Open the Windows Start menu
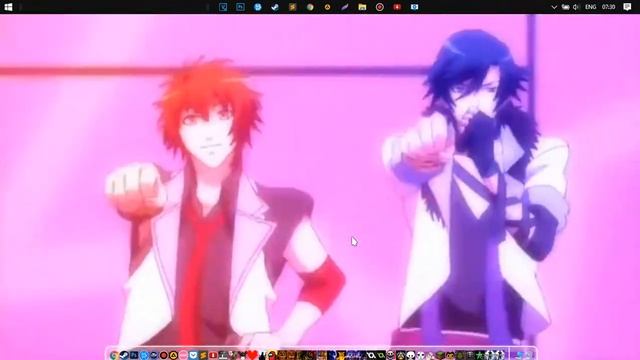The width and height of the screenshot is (640, 360). [x=8, y=7]
